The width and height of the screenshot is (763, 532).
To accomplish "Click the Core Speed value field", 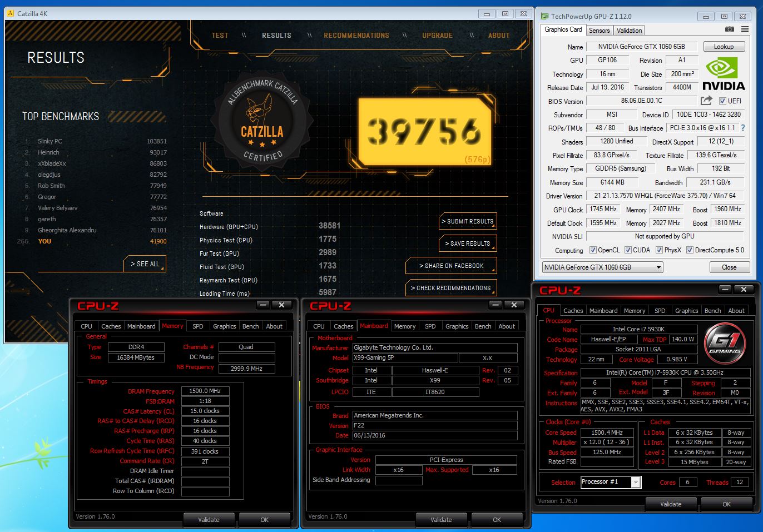I will tap(607, 432).
